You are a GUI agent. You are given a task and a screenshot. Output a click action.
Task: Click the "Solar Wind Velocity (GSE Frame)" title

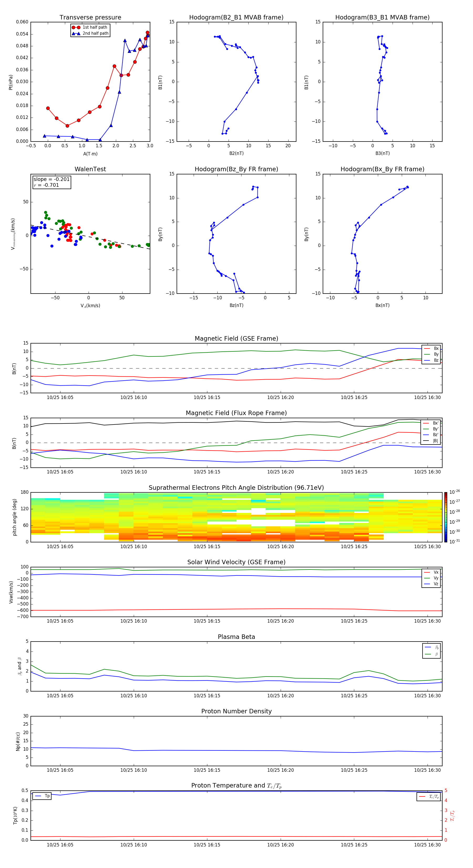236,562
